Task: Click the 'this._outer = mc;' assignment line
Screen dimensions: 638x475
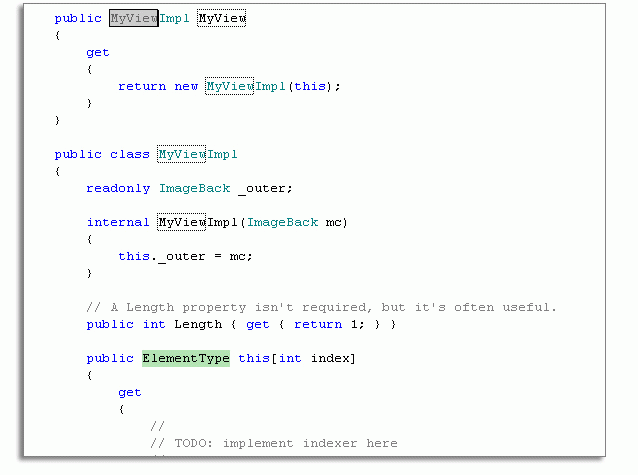Action: pos(185,256)
